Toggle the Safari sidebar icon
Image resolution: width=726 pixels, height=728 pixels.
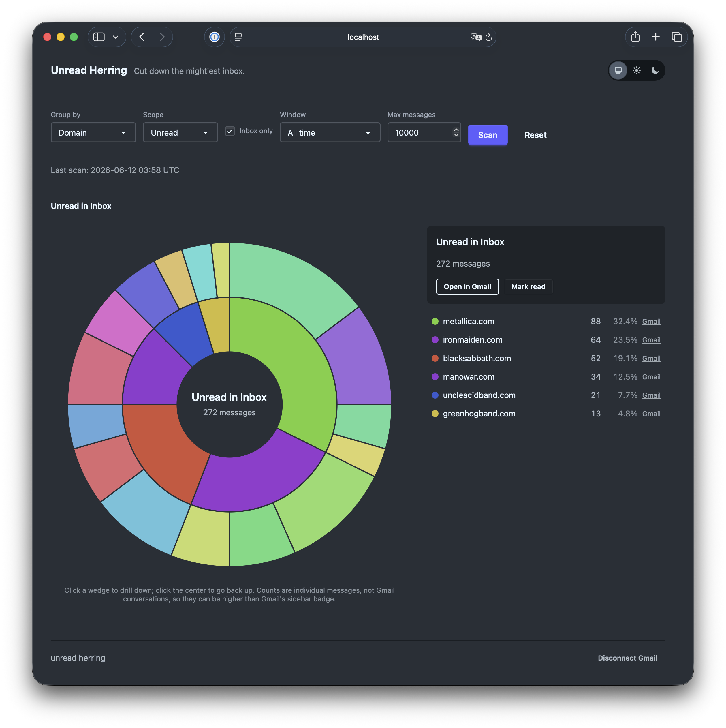point(99,37)
